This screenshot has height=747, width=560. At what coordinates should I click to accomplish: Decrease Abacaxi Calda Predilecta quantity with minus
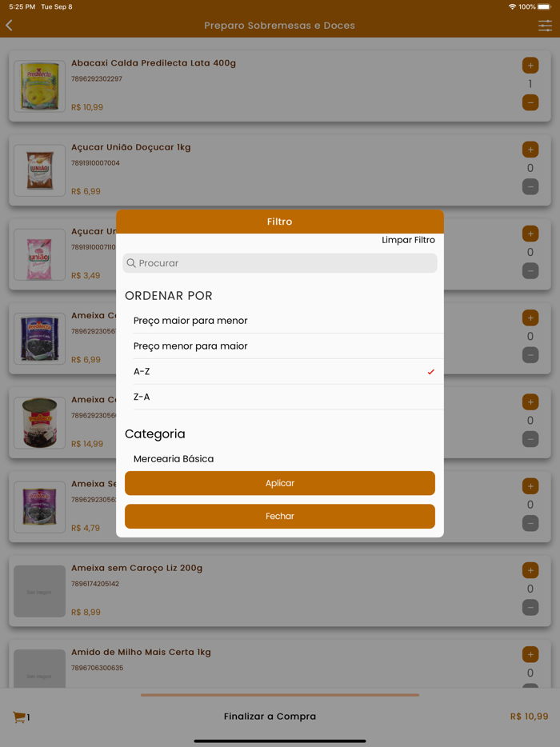(x=530, y=102)
